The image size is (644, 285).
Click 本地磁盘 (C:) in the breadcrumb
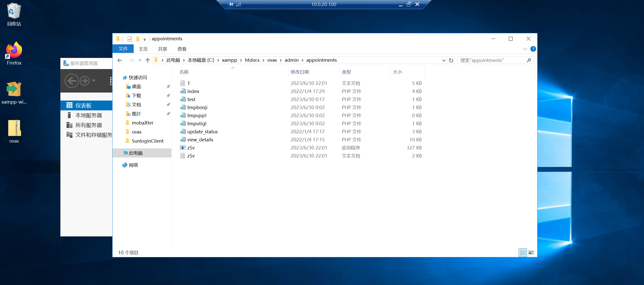tap(201, 60)
